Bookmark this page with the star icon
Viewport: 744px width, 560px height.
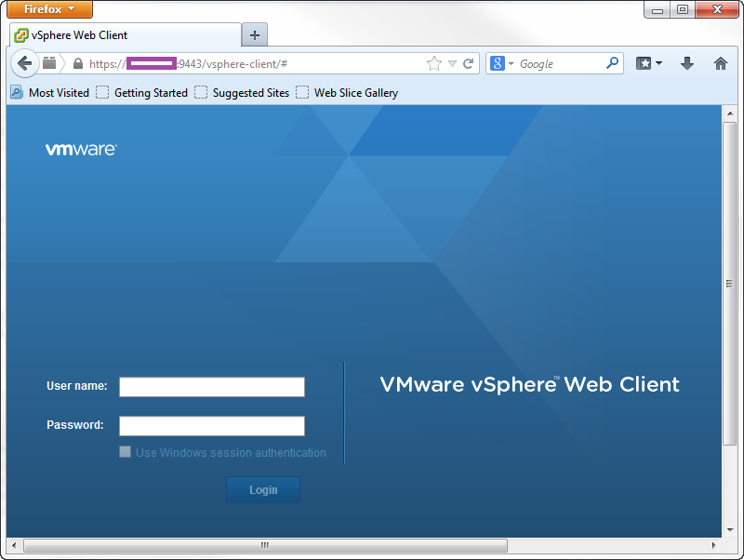(433, 63)
